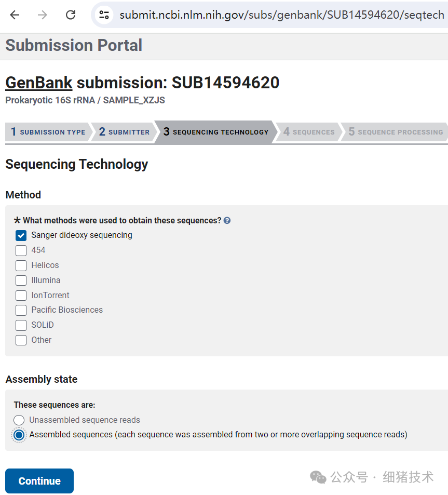
Task: Select the IonTorrent checkbox
Action: (21, 296)
